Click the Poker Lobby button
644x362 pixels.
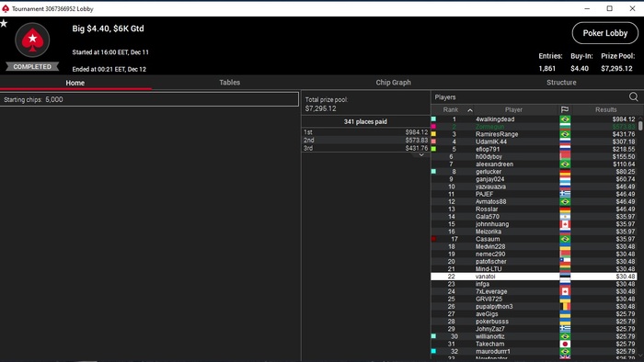(x=605, y=33)
